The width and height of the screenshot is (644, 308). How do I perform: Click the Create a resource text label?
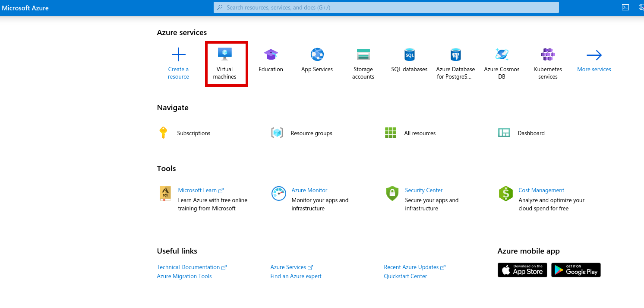pos(178,73)
